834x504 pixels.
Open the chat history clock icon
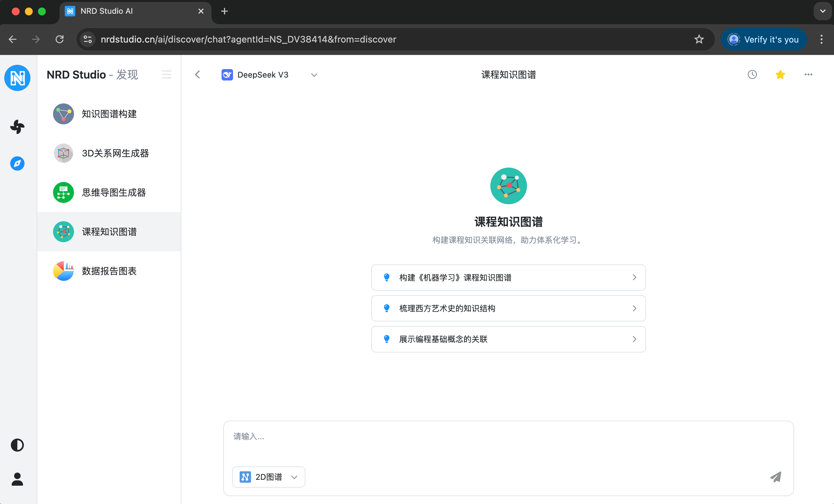(x=752, y=75)
